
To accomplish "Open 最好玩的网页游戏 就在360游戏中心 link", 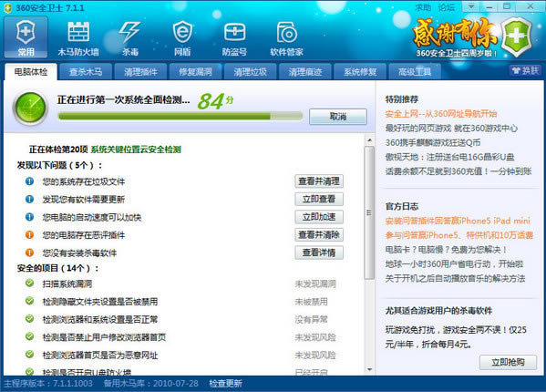I will 451,129.
